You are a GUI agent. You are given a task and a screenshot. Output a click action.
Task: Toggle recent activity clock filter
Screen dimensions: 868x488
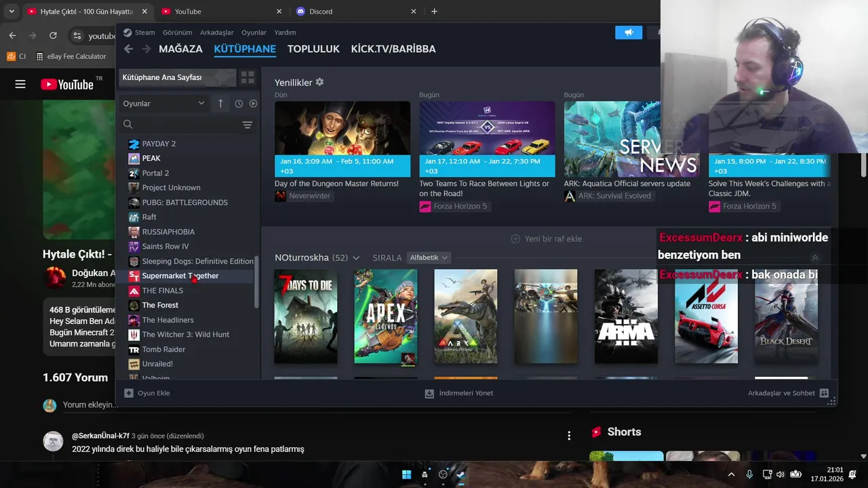click(239, 104)
